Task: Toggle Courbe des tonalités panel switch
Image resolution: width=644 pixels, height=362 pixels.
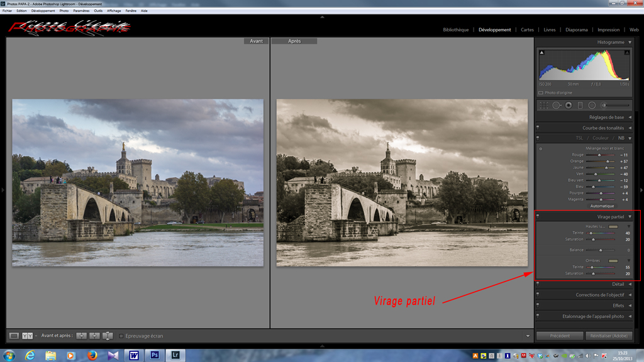Action: (x=538, y=128)
